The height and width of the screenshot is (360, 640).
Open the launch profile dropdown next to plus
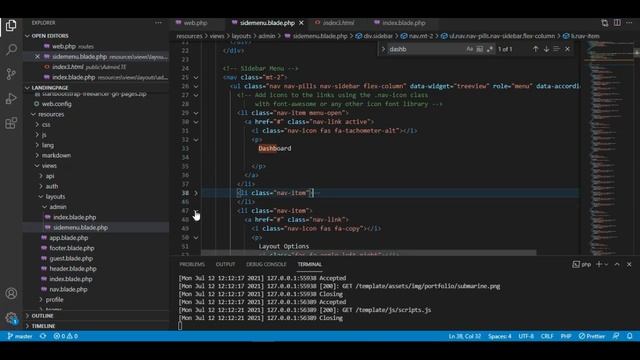click(x=607, y=264)
